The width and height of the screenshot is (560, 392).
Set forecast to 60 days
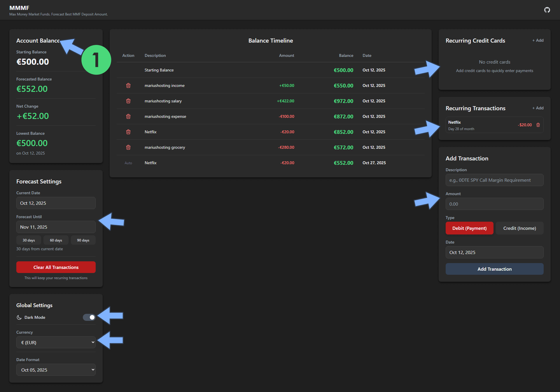(x=56, y=240)
